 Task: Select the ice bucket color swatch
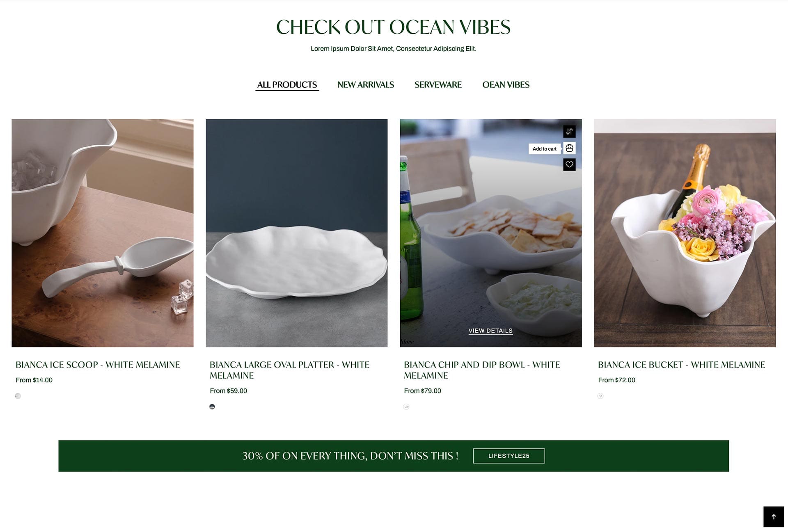coord(600,396)
